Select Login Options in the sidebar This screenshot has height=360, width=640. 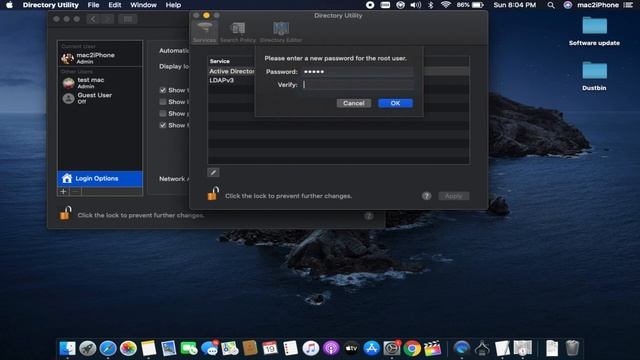pos(100,179)
